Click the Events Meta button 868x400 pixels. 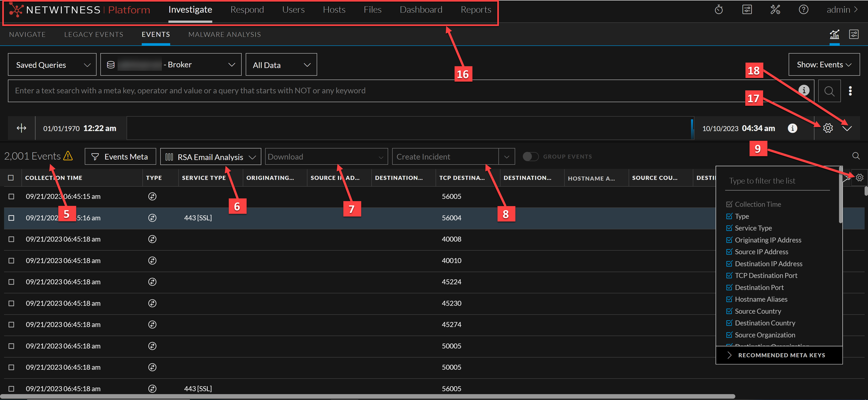[120, 157]
